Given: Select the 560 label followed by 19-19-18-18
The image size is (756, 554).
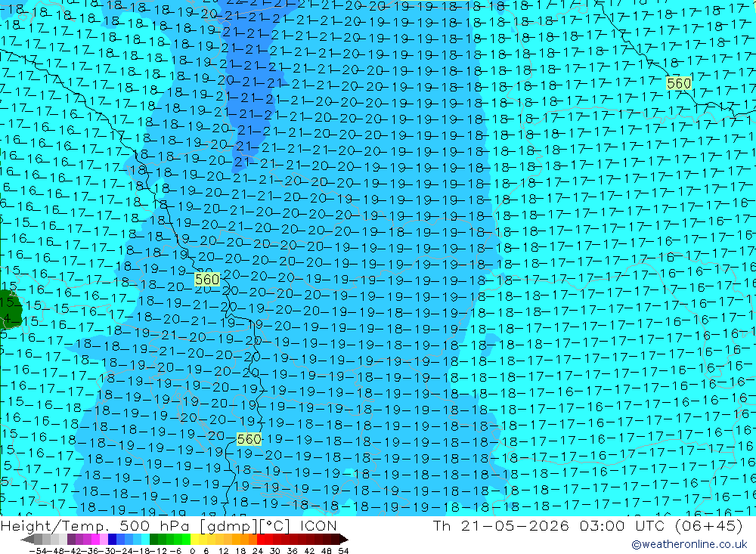Looking at the screenshot, I should click(x=249, y=439).
